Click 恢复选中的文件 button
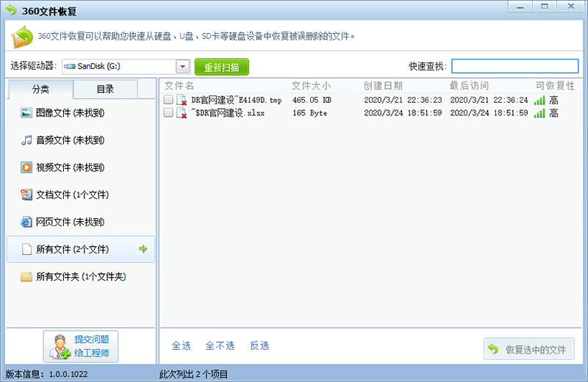 pyautogui.click(x=528, y=349)
